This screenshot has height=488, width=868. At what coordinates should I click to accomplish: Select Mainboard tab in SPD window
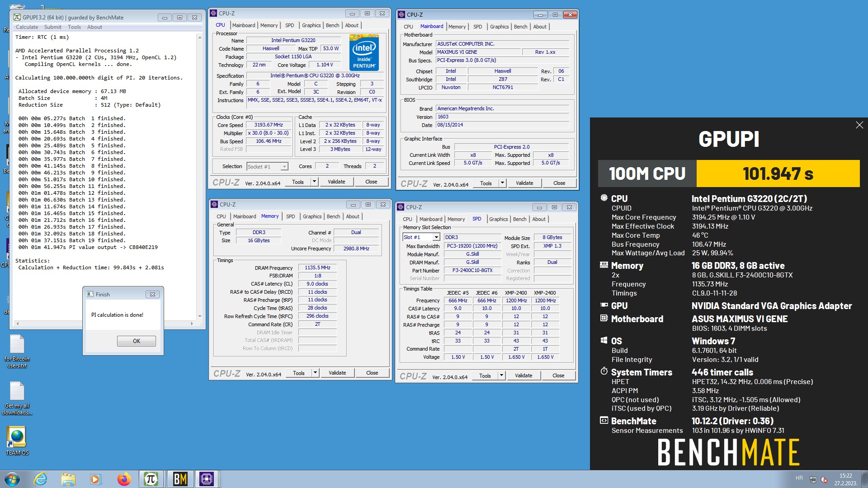pos(431,219)
